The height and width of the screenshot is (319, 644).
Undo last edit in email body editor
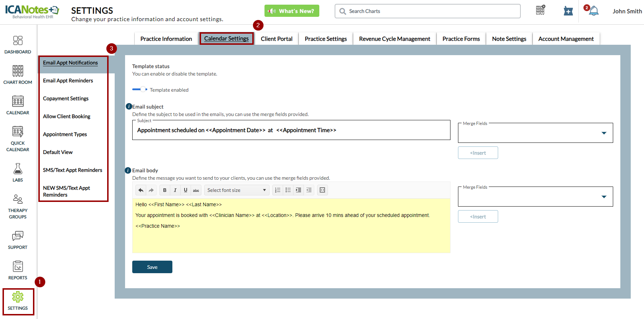point(141,190)
